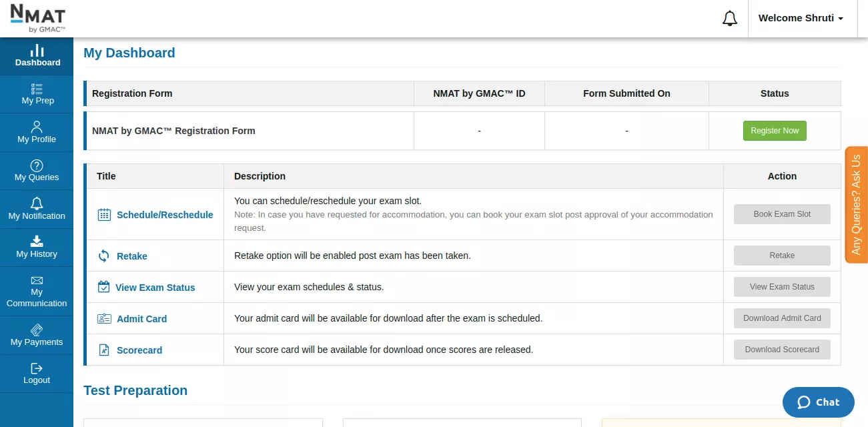Screen dimensions: 868x427
Task: Click the Download Scorecard button
Action: tap(782, 350)
